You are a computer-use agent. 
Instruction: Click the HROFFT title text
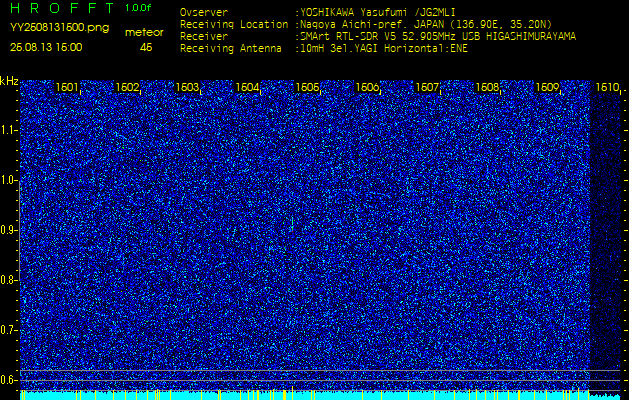click(62, 8)
